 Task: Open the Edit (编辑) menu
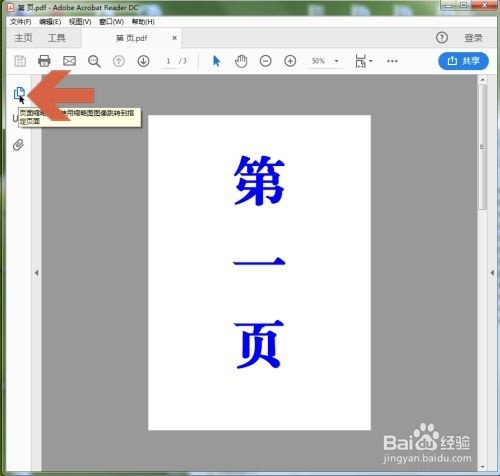pos(50,22)
